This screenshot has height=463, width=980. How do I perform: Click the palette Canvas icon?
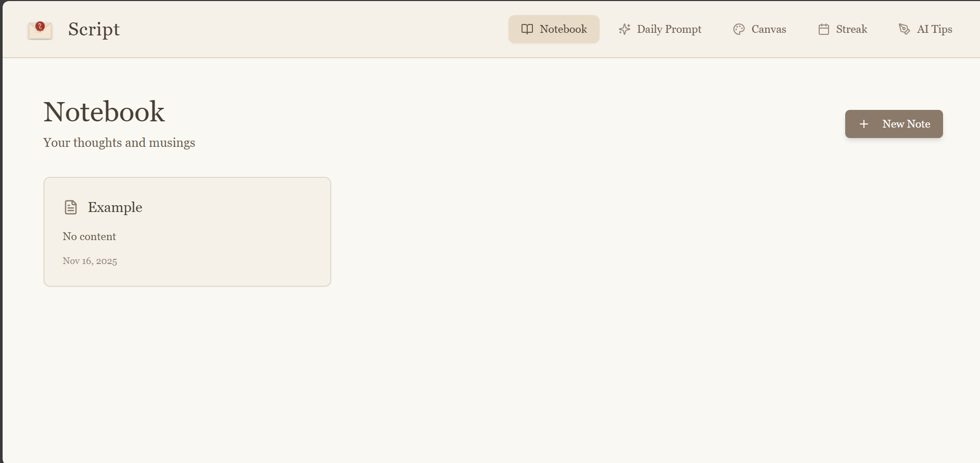(739, 29)
